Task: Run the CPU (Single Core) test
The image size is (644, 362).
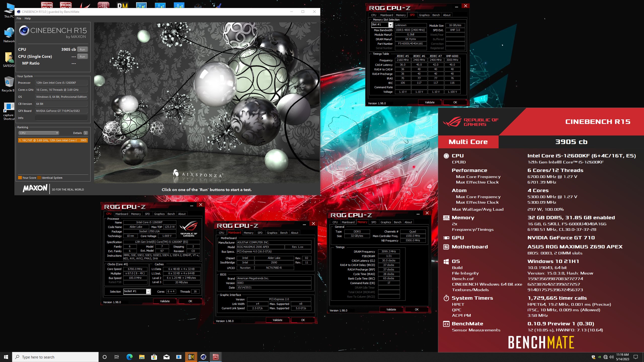Action: [82, 57]
